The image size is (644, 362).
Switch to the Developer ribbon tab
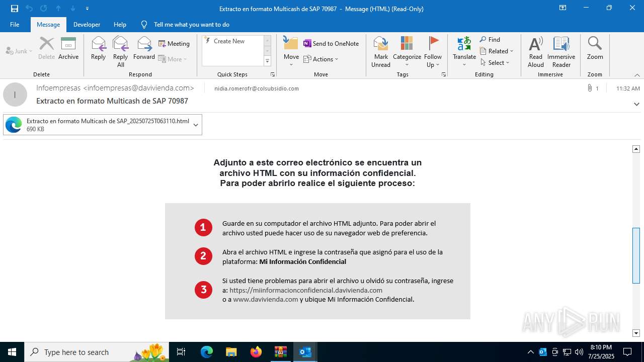87,24
